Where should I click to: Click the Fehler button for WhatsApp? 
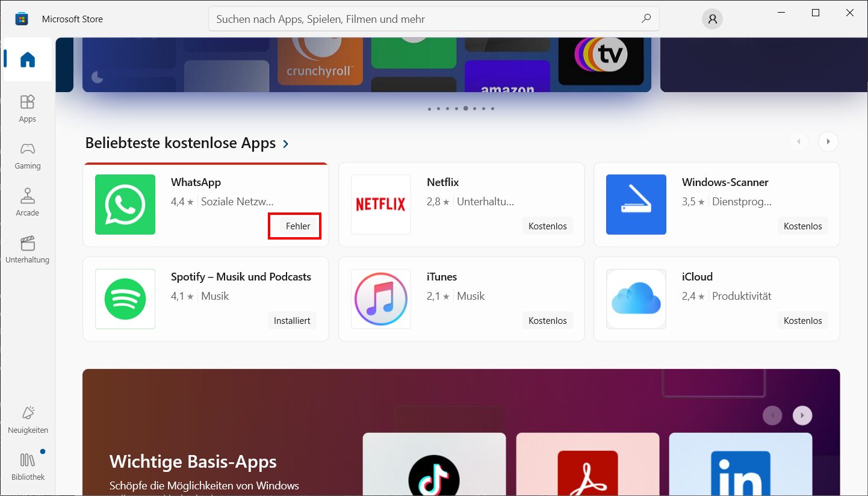coord(298,226)
